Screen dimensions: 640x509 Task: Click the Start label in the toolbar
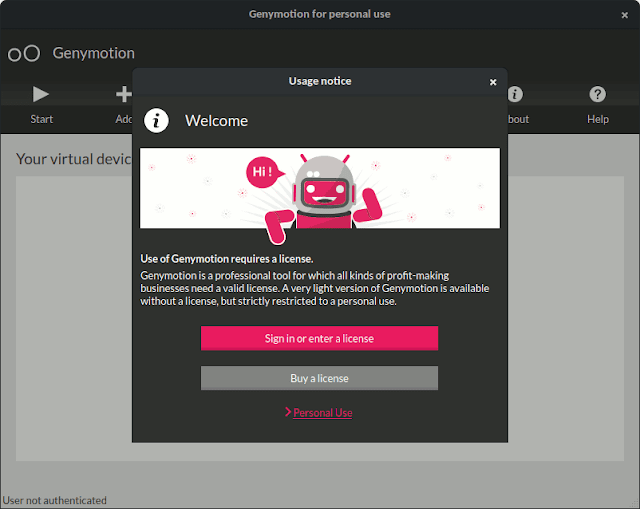point(42,119)
